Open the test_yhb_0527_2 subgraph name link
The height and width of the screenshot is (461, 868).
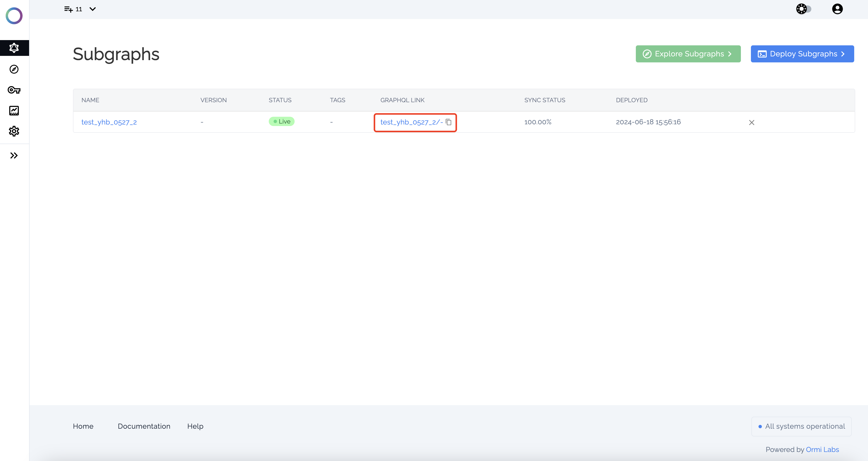coord(109,122)
